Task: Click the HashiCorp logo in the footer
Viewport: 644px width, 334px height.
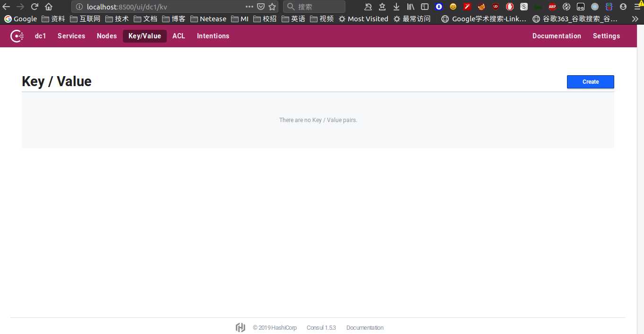Action: 240,327
